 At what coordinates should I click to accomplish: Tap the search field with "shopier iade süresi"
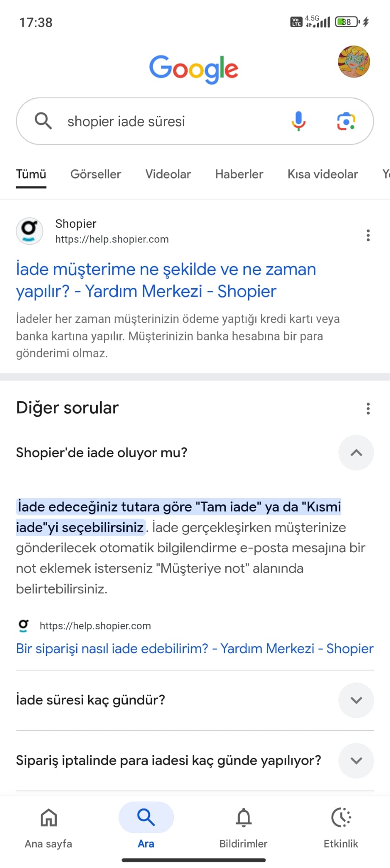(x=169, y=122)
